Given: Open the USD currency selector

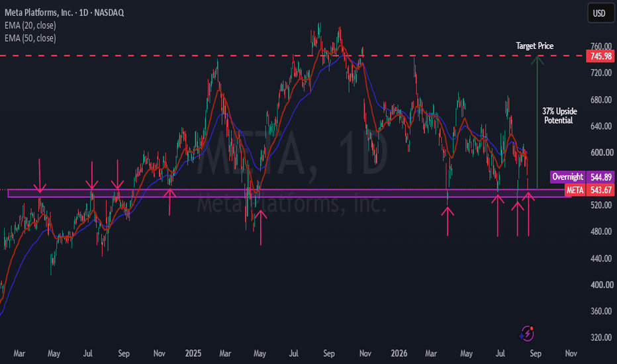Looking at the screenshot, I should [599, 13].
